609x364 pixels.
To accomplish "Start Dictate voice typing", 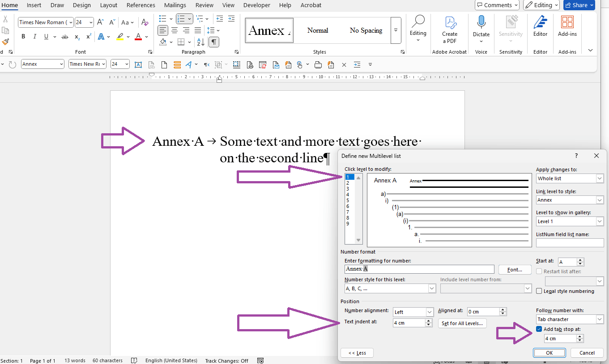I will (481, 28).
